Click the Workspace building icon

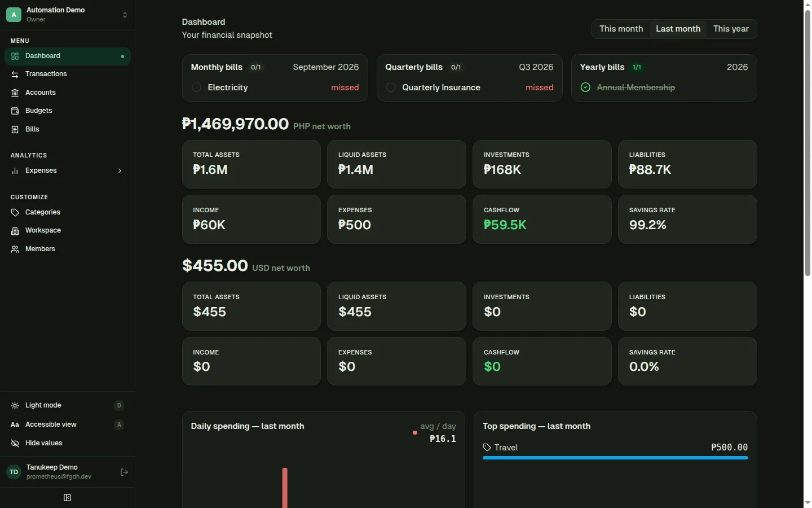pyautogui.click(x=15, y=231)
